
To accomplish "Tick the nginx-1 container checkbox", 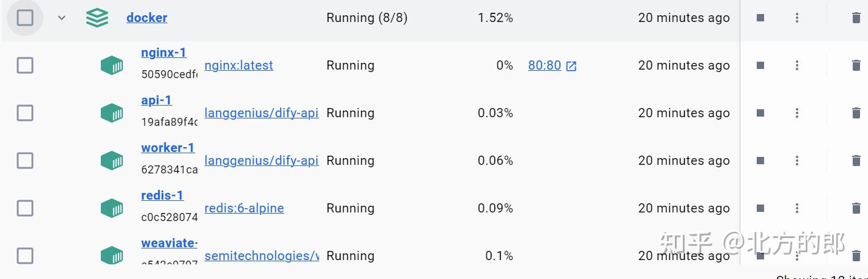I will click(x=25, y=65).
